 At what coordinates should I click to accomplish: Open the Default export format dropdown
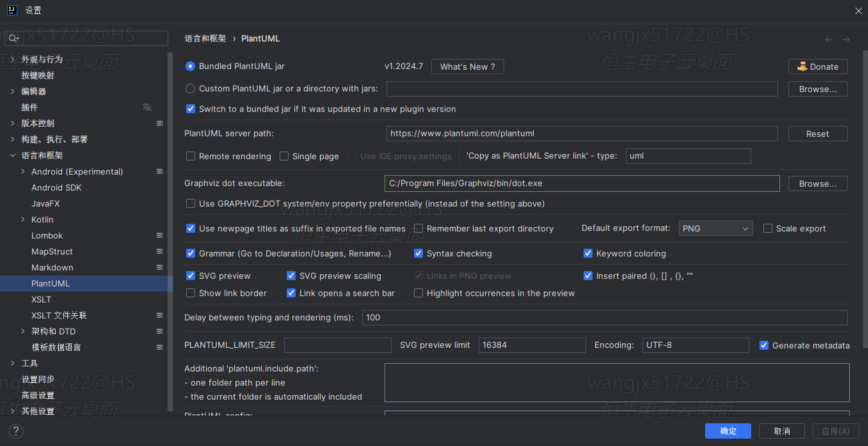pyautogui.click(x=715, y=229)
